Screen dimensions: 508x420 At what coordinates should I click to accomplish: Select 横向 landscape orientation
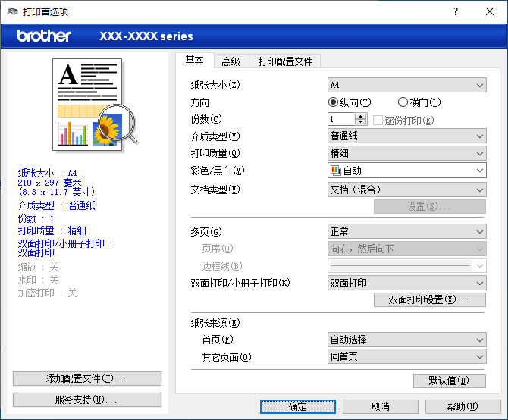(403, 102)
